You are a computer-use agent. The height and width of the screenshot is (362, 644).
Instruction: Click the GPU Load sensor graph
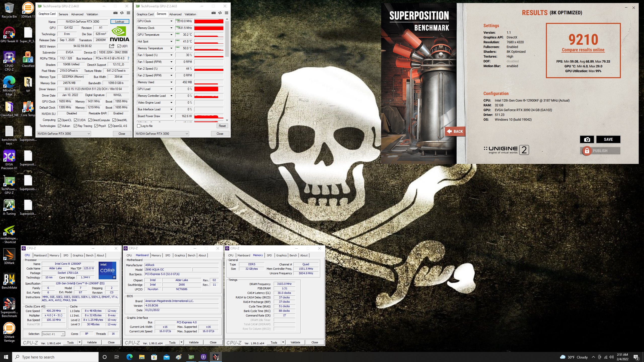(209, 89)
